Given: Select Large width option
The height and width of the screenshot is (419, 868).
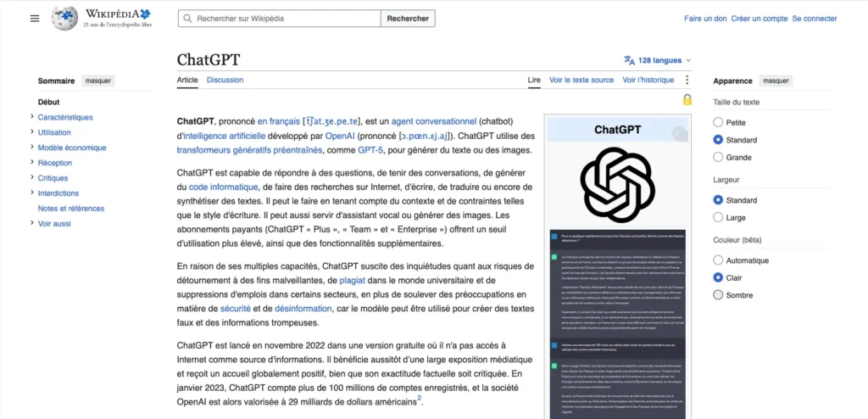Looking at the screenshot, I should click(x=718, y=218).
